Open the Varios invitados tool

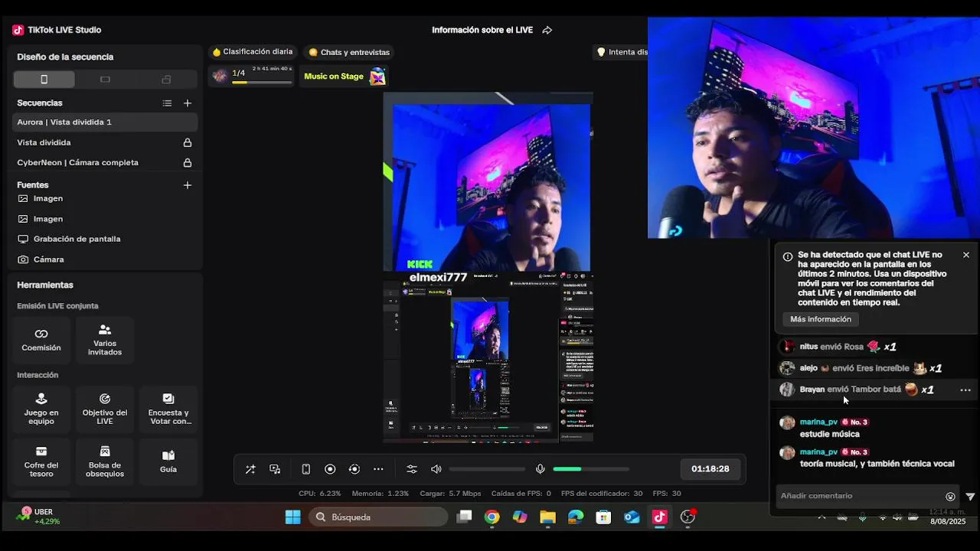tap(105, 340)
